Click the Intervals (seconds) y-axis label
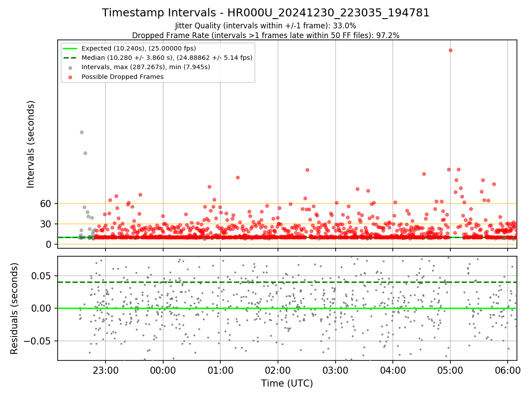Viewport: 532px width, 399px height. [31, 144]
